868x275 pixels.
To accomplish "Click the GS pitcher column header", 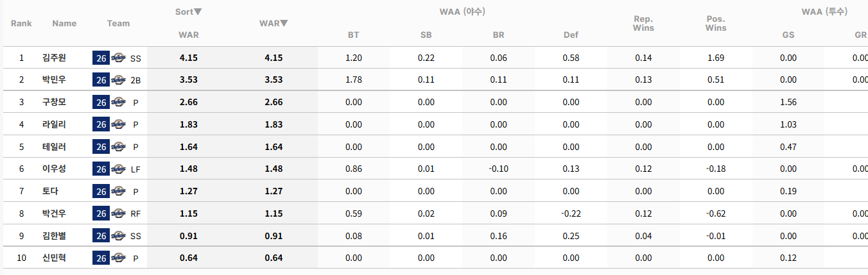I will pos(788,35).
